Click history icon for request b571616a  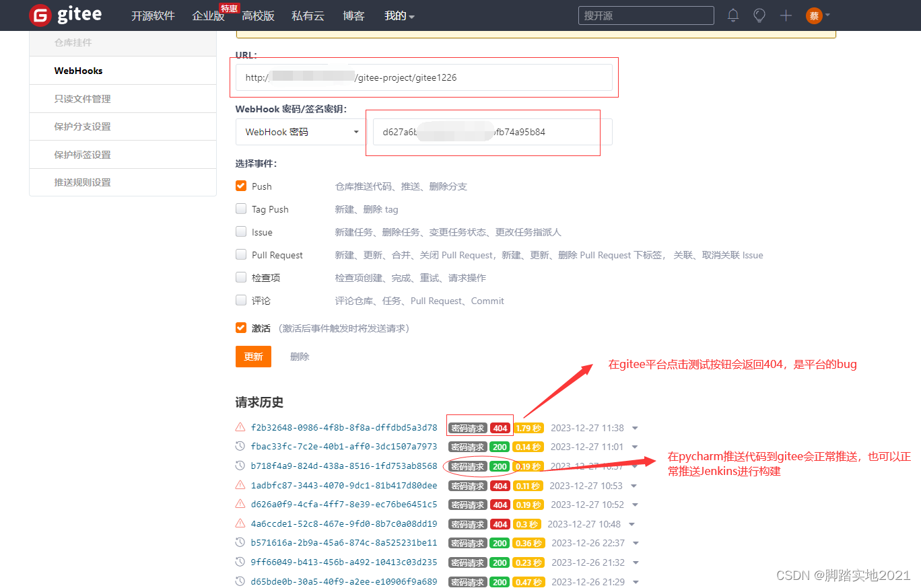[x=240, y=542]
